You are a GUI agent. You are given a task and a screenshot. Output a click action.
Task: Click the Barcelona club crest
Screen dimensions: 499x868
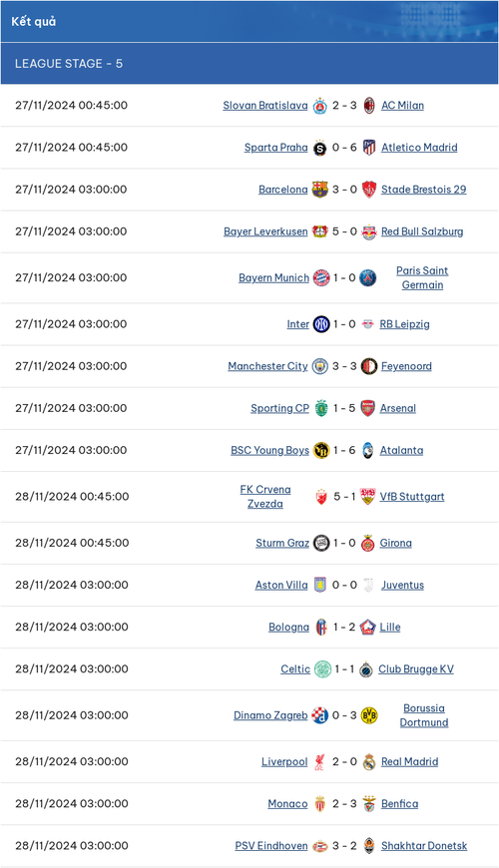click(319, 190)
